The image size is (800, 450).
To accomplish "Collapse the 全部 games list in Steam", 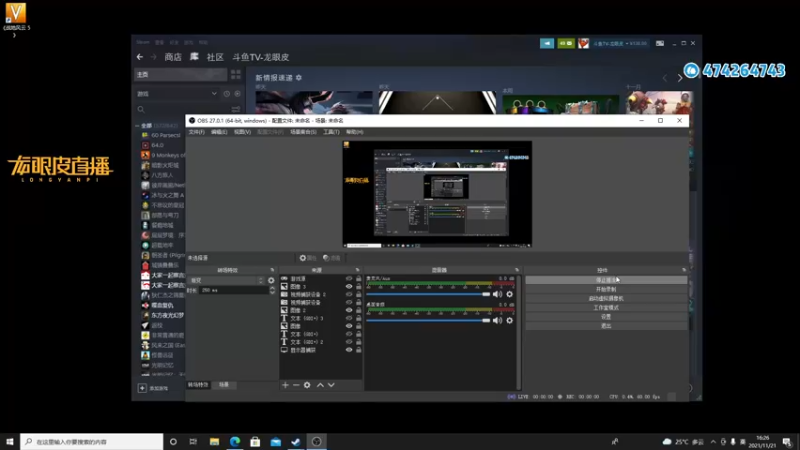I will point(137,126).
